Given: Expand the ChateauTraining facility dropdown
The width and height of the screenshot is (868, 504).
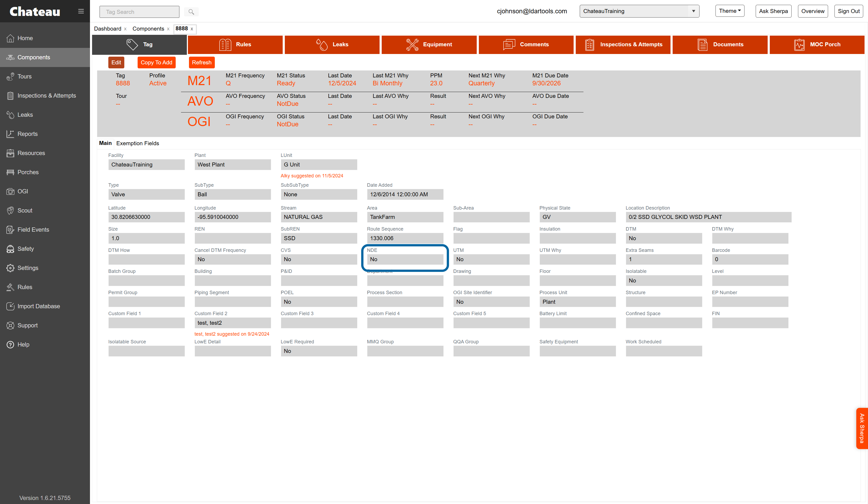Looking at the screenshot, I should [639, 11].
